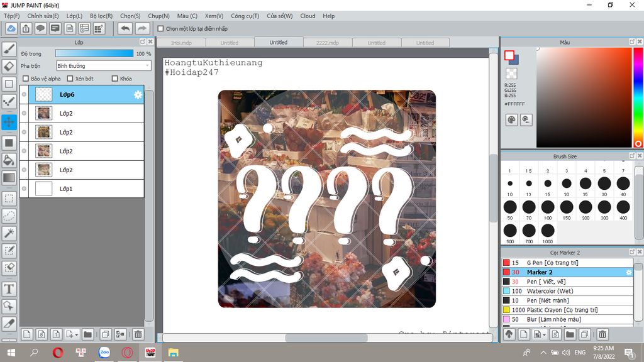Select the Bucket fill tool
Image resolution: width=644 pixels, height=362 pixels.
click(x=9, y=160)
